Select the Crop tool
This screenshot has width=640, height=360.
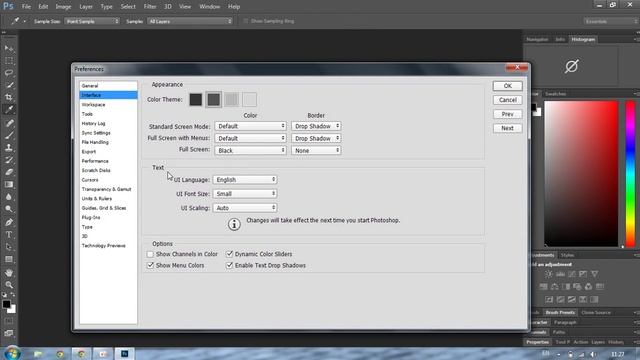(x=9, y=97)
